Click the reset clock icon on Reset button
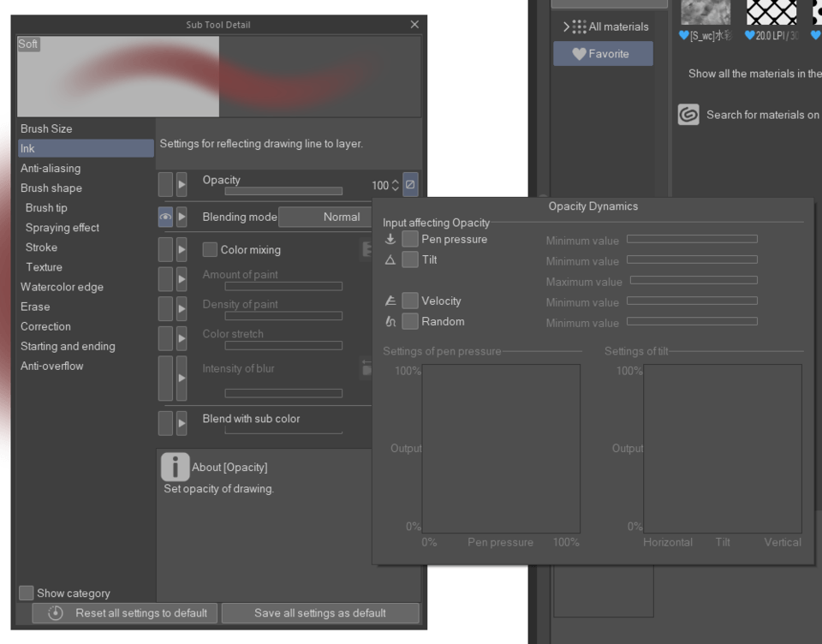This screenshot has width=822, height=644. 56,613
